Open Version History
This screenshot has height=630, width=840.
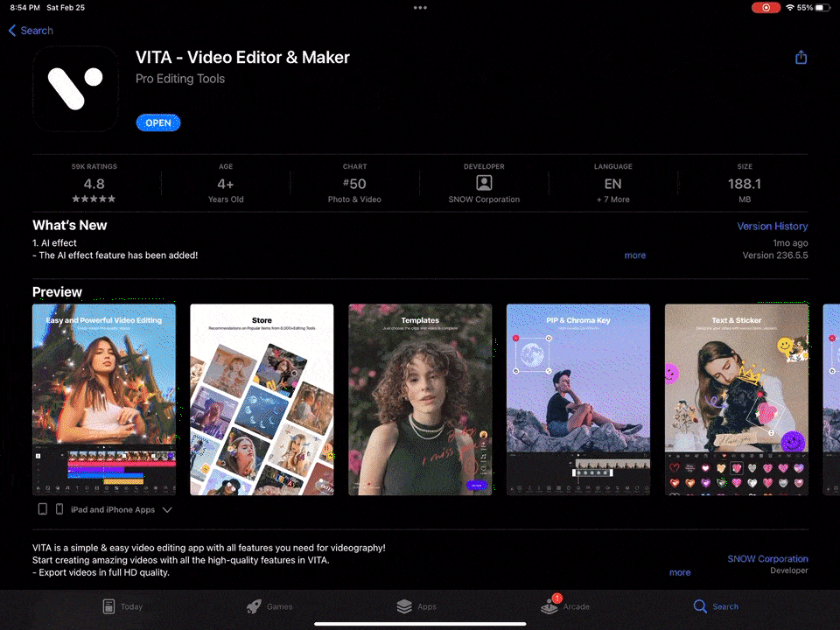772,226
